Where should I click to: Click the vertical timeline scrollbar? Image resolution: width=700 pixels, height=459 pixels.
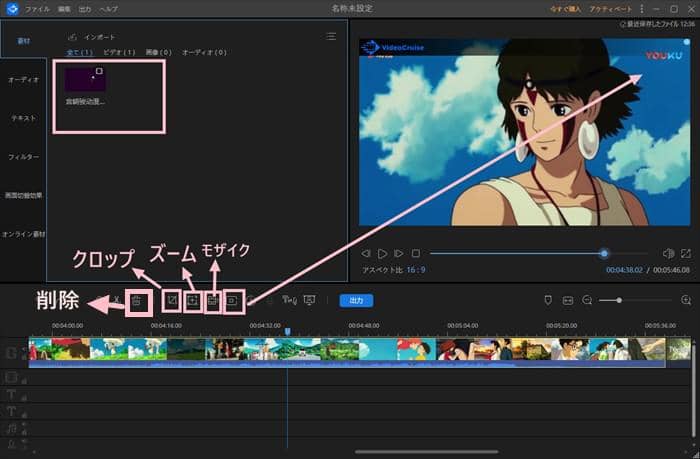click(x=694, y=393)
